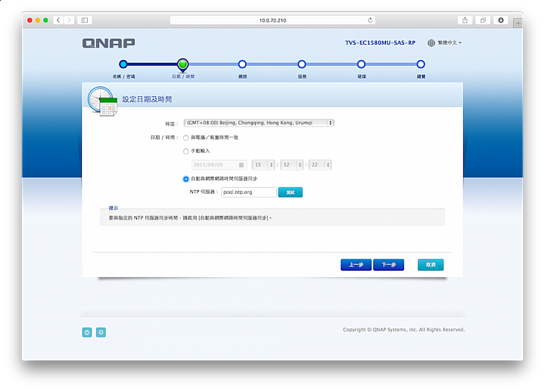Click the macOS yellow minimize button
The image size is (545, 392).
[x=38, y=20]
